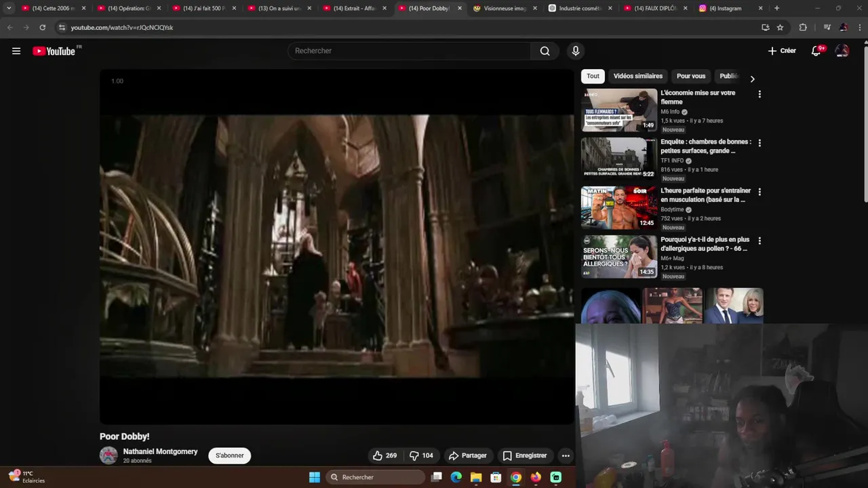This screenshot has height=488, width=868.
Task: Open the more actions ellipsis under video
Action: click(566, 455)
